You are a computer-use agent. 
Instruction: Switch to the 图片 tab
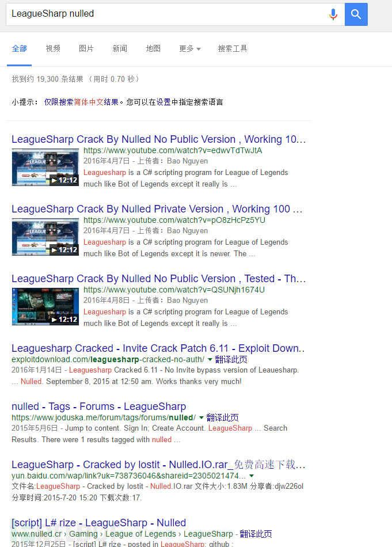click(86, 48)
